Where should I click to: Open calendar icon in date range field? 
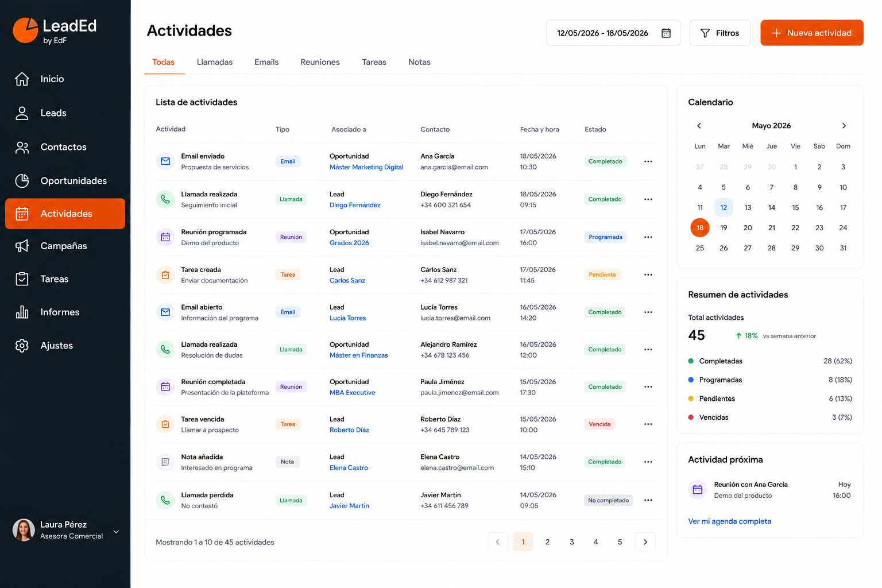pyautogui.click(x=666, y=33)
